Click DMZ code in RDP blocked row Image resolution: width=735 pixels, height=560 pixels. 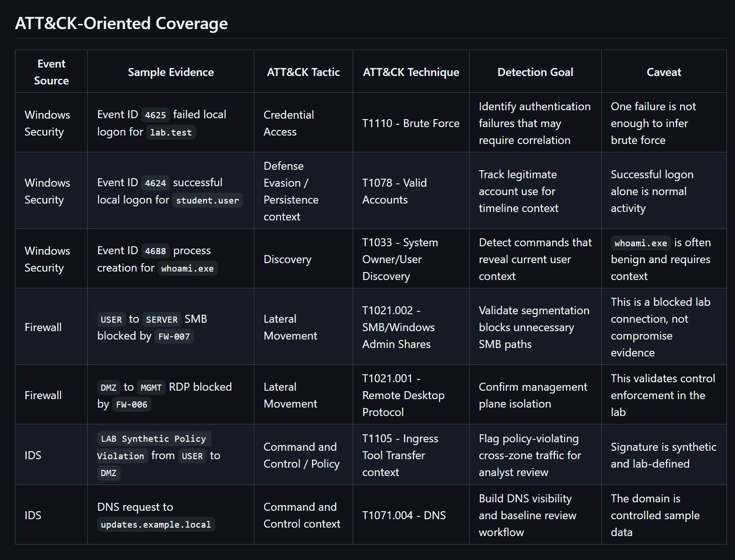tap(108, 387)
